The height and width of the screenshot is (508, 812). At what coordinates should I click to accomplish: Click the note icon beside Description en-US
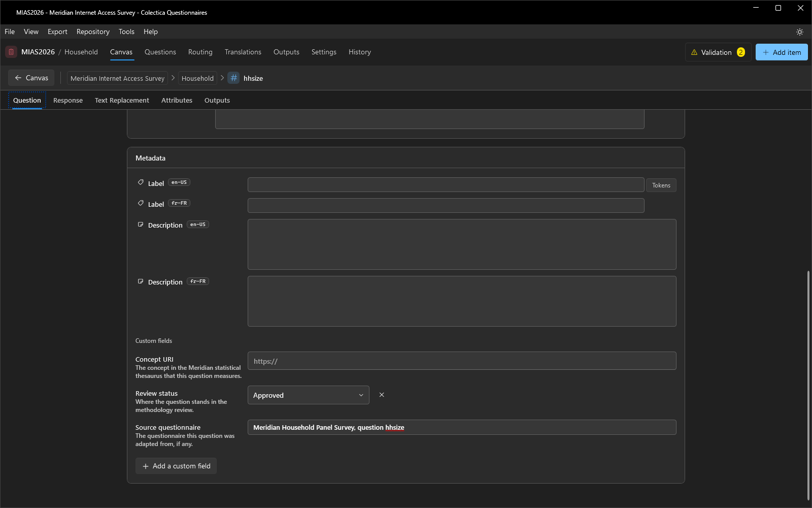click(x=141, y=225)
